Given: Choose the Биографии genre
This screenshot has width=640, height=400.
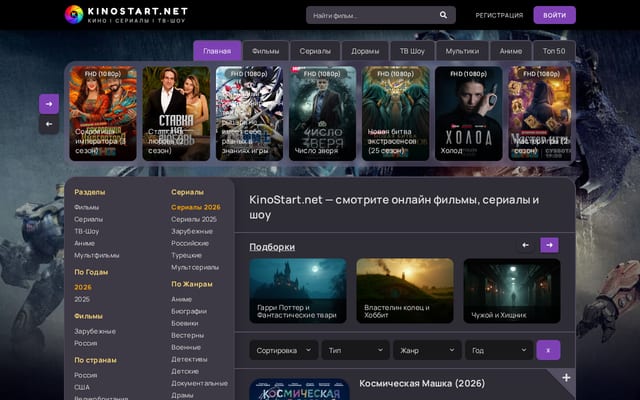Looking at the screenshot, I should (189, 311).
